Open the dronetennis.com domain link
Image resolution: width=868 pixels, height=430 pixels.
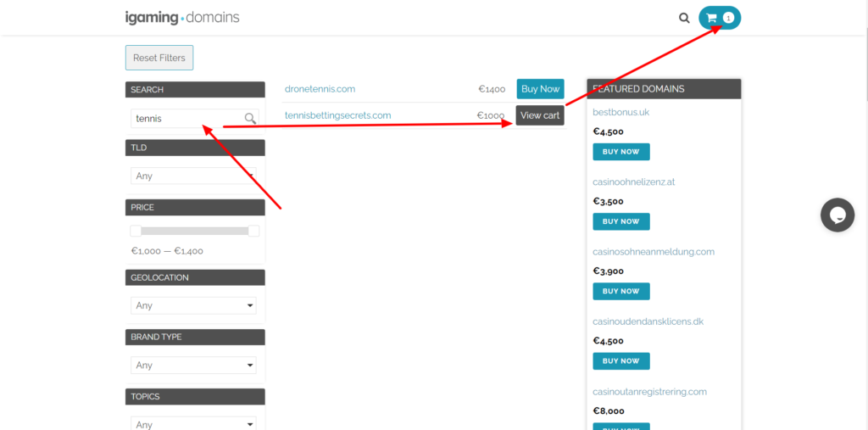tap(320, 89)
